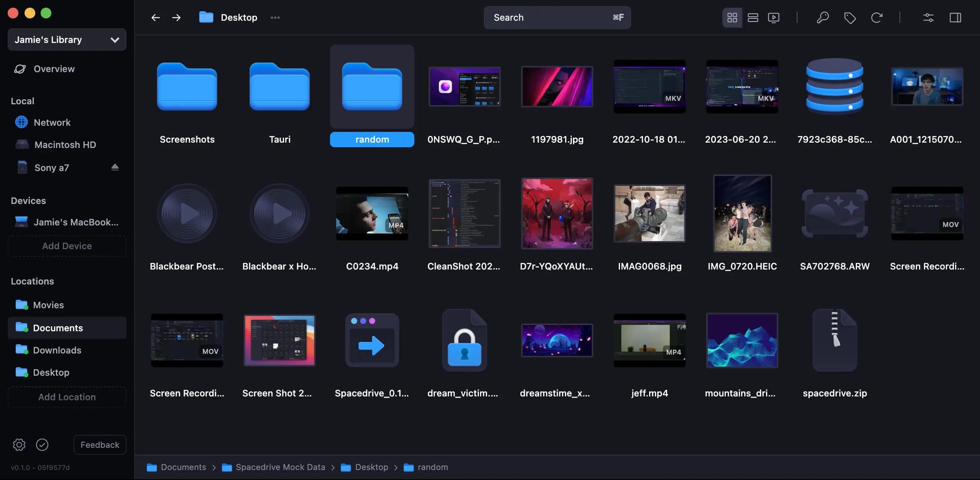Open Desktop folder options ellipsis menu
Screen dimensions: 980x480
[x=275, y=18]
